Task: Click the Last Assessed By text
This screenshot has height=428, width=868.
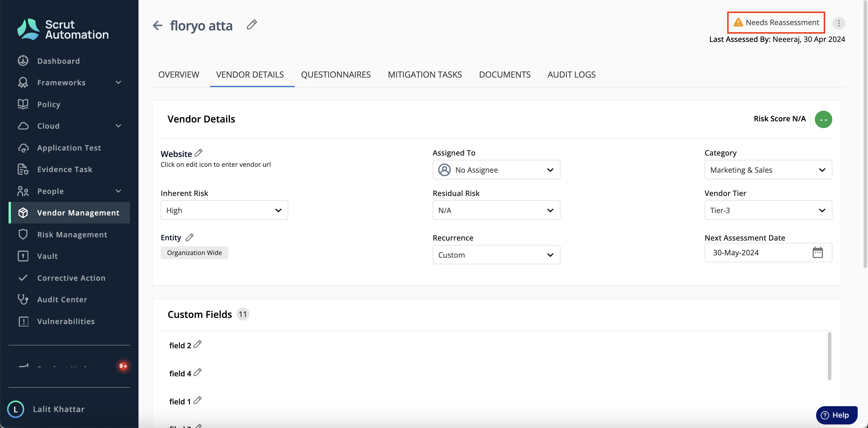Action: tap(777, 39)
